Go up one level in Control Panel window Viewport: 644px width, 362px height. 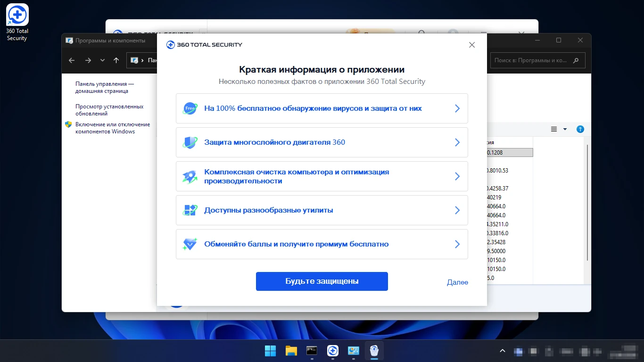[x=116, y=60]
